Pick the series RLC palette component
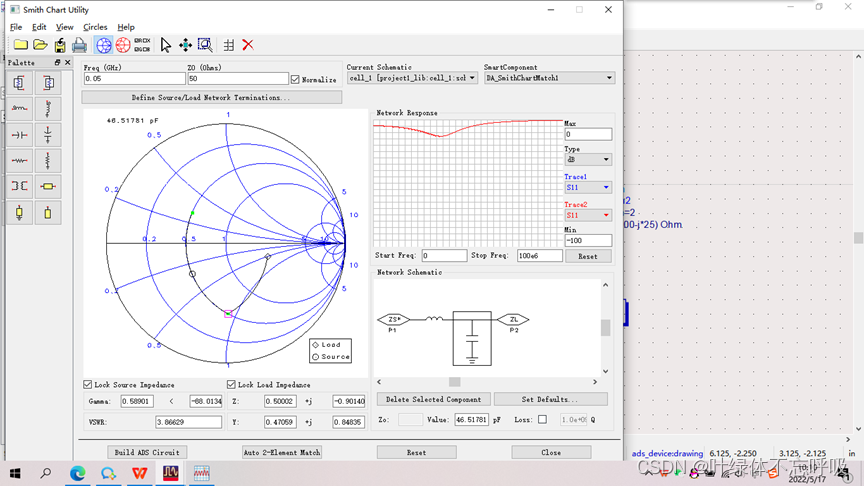 (x=48, y=83)
